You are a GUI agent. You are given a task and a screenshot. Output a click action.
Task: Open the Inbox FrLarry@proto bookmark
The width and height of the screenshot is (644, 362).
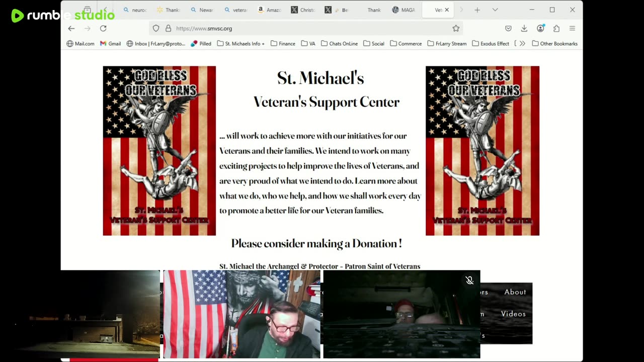coord(156,44)
